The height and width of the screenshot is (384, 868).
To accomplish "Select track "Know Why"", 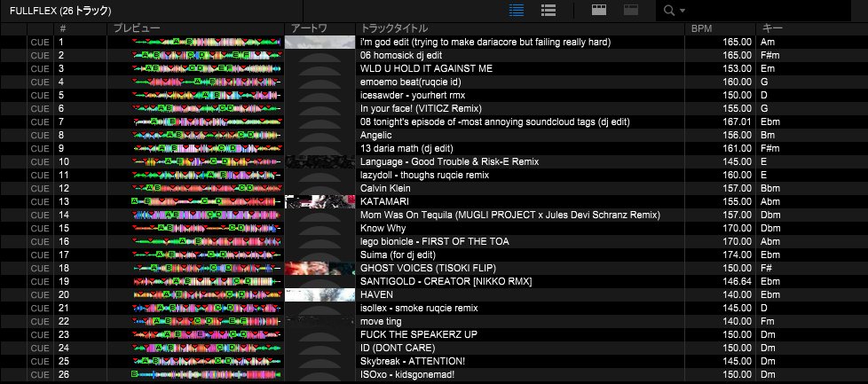I will point(383,228).
